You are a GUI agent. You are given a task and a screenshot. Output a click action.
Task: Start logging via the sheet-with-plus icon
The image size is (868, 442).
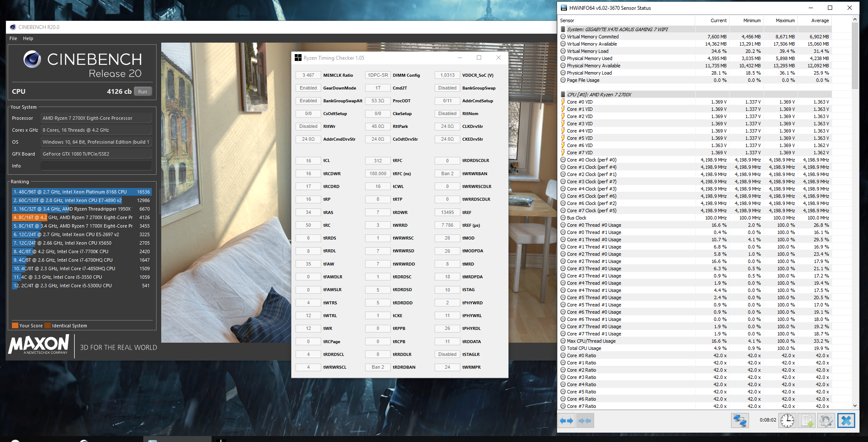[807, 421]
